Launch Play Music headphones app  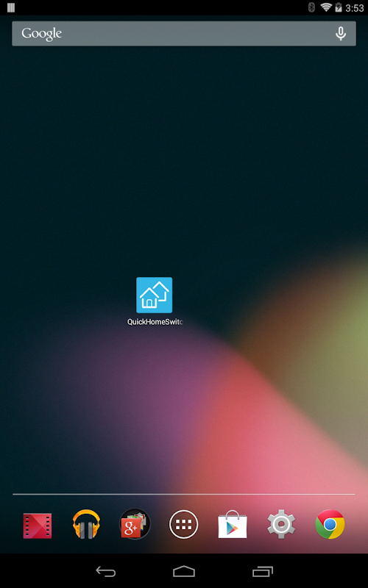coord(86,524)
